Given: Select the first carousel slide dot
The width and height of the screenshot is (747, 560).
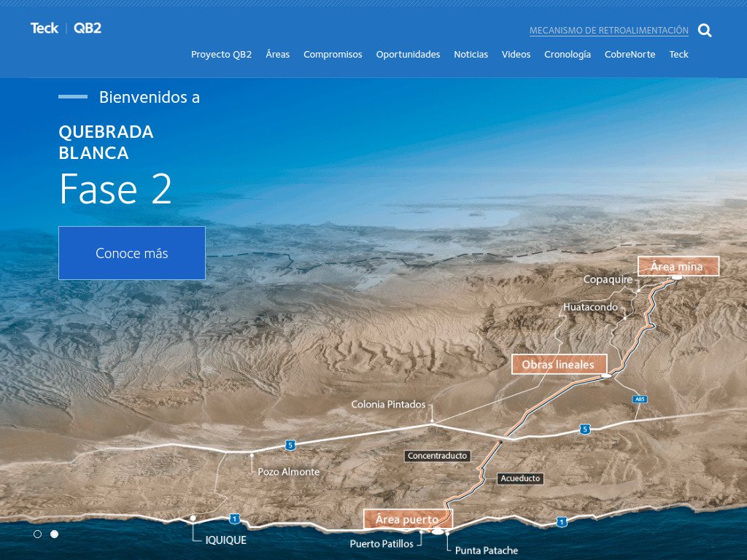Looking at the screenshot, I should pyautogui.click(x=38, y=534).
